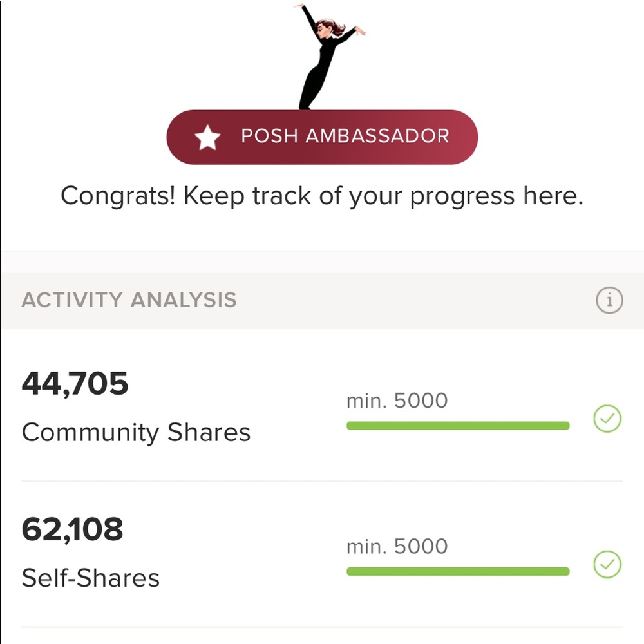The image size is (644, 644).
Task: Open the Activity Analysis info icon
Action: [609, 300]
